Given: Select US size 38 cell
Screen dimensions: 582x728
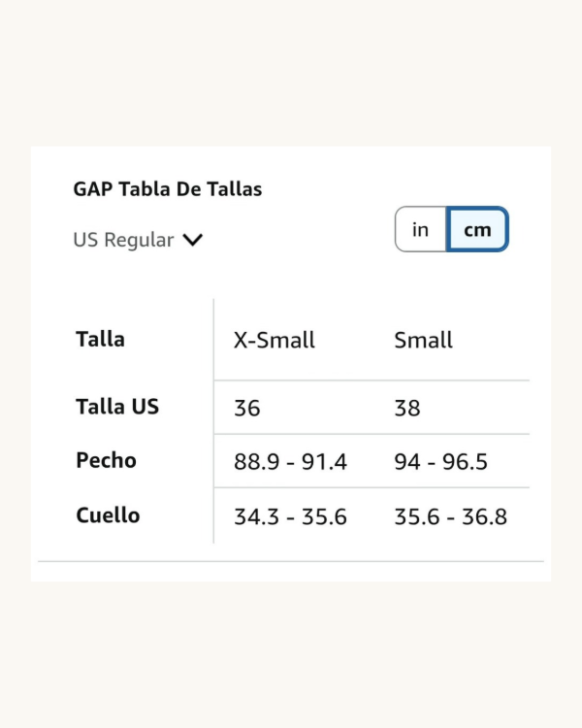Looking at the screenshot, I should click(407, 408).
